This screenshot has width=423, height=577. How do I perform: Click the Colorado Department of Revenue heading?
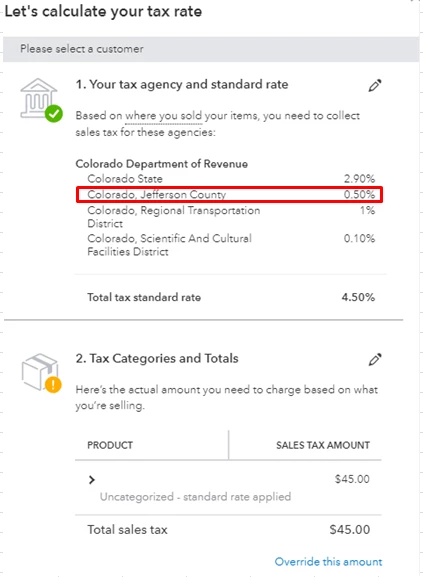pyautogui.click(x=161, y=164)
